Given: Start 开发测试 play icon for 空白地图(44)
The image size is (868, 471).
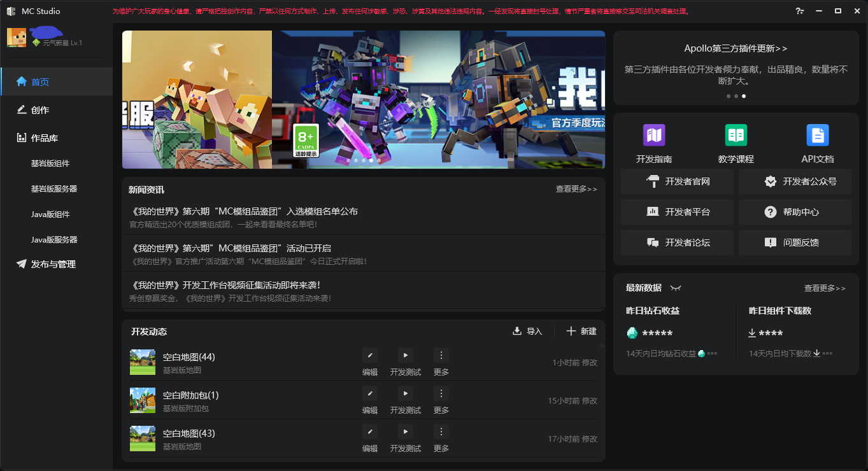Looking at the screenshot, I should (406, 356).
